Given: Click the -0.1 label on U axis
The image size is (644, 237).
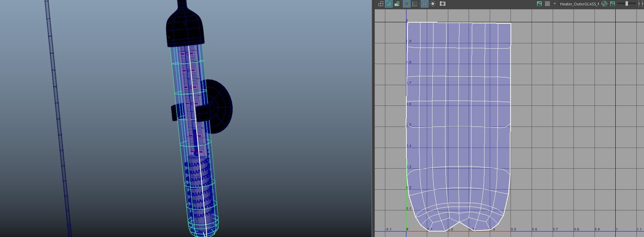Looking at the screenshot, I should pos(388,229).
